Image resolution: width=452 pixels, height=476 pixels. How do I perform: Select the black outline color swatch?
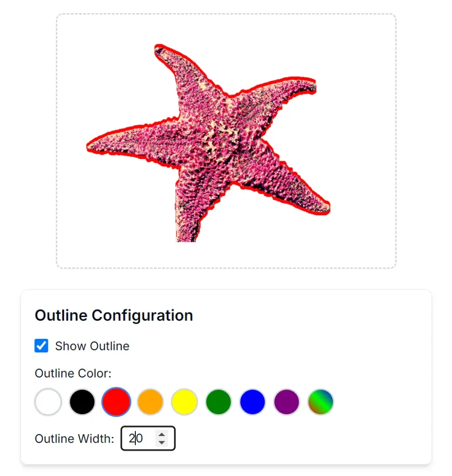(82, 402)
